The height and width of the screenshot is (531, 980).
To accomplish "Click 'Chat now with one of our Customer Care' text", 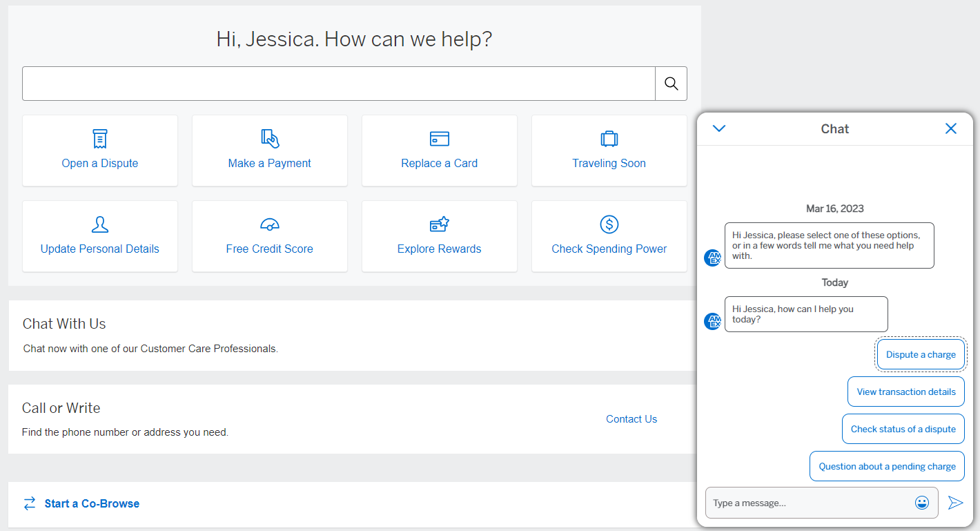I will click(150, 349).
